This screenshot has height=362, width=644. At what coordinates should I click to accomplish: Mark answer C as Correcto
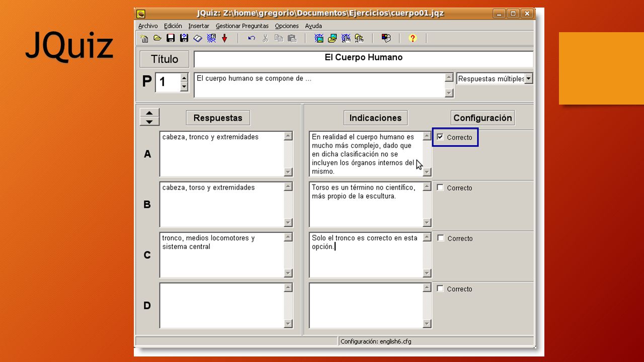(x=440, y=238)
